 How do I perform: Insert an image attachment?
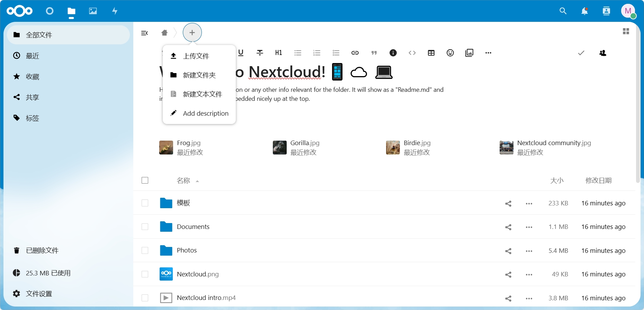tap(469, 53)
